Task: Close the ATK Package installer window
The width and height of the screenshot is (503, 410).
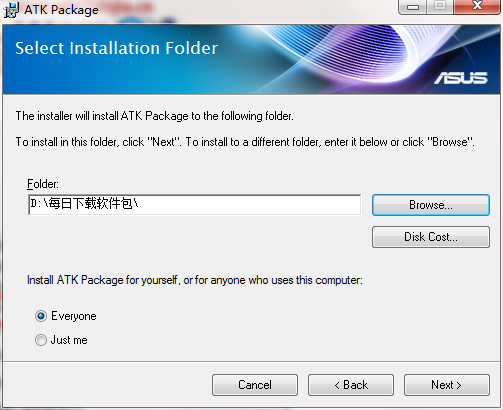Action: tap(477, 7)
